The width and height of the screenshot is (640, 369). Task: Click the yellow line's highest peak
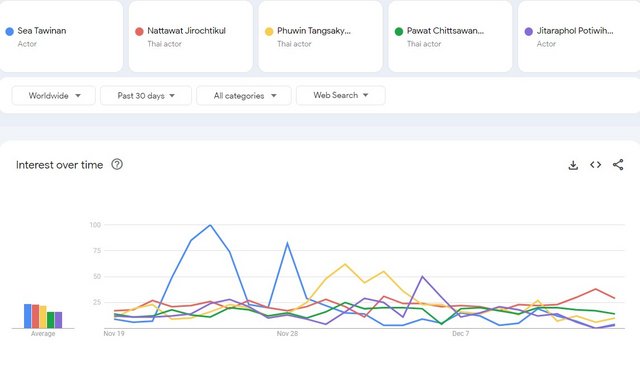coord(345,265)
